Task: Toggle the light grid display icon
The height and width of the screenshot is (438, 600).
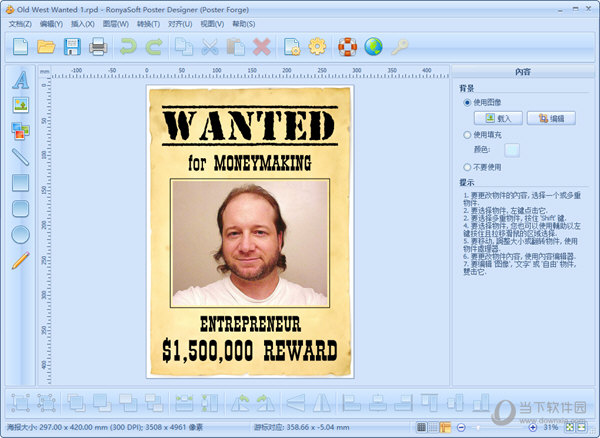Action: (x=433, y=427)
